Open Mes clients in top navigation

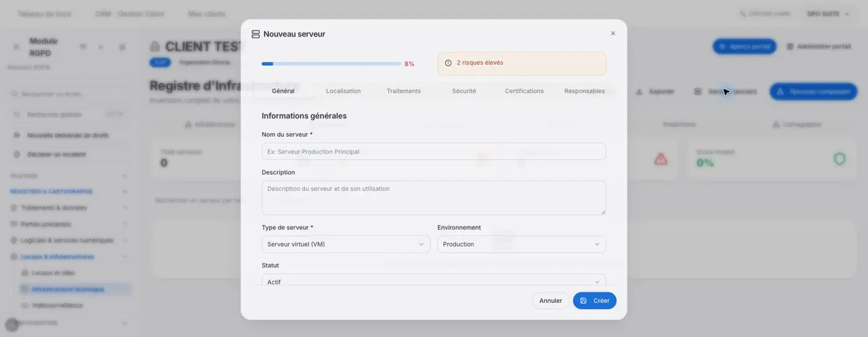207,14
